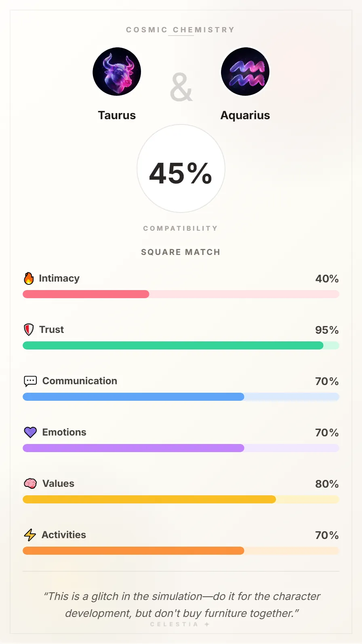The width and height of the screenshot is (362, 644).
Task: Open the Taurus zodiac avatar
Action: [x=117, y=72]
